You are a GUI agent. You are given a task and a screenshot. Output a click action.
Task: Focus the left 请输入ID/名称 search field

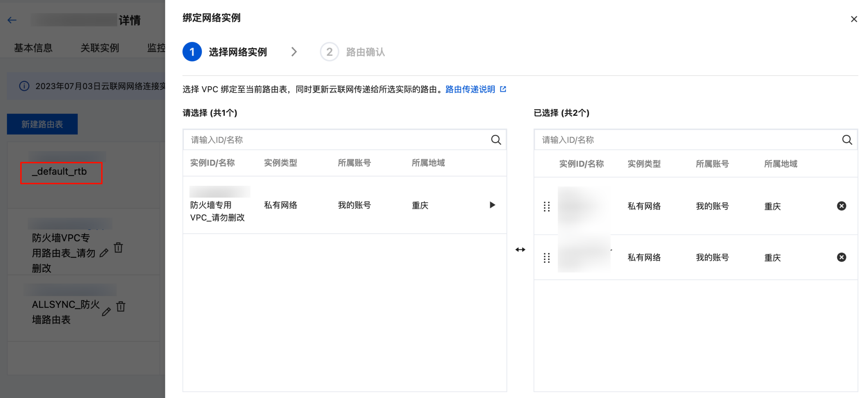[337, 140]
